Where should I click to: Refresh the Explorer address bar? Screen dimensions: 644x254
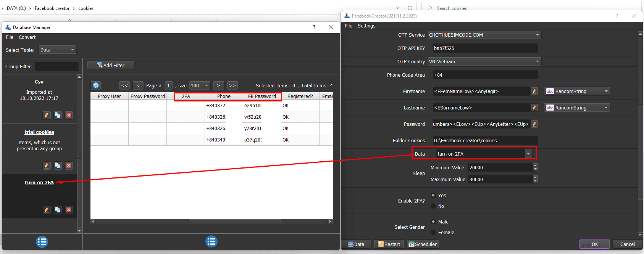[x=410, y=8]
